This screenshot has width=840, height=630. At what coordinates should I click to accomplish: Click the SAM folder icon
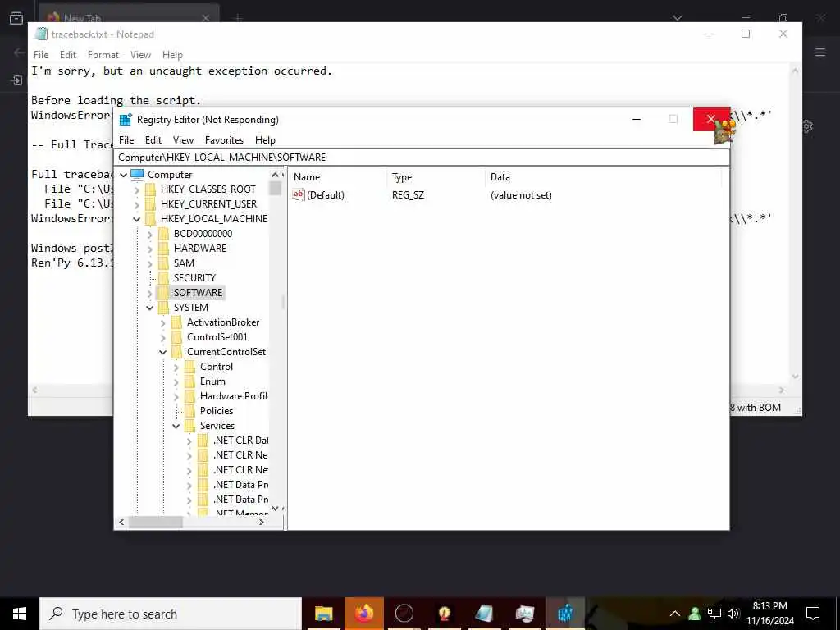(163, 263)
